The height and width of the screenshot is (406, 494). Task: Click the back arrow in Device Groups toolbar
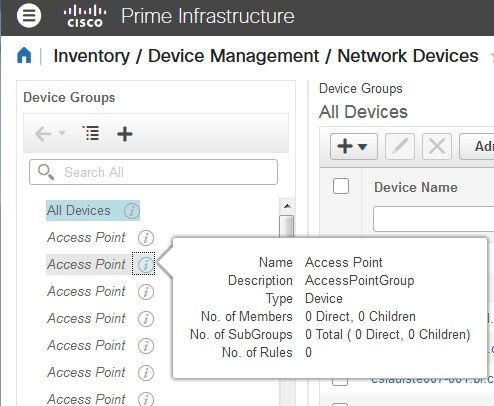coord(43,134)
